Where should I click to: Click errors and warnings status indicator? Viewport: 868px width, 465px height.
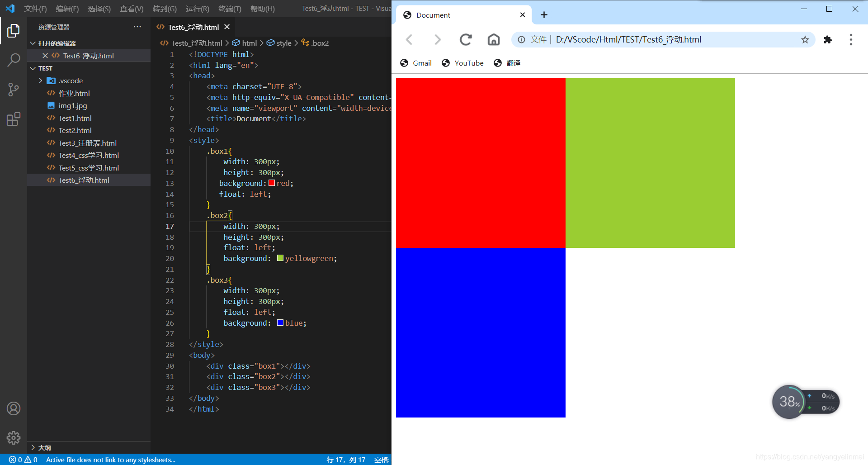pos(23,460)
